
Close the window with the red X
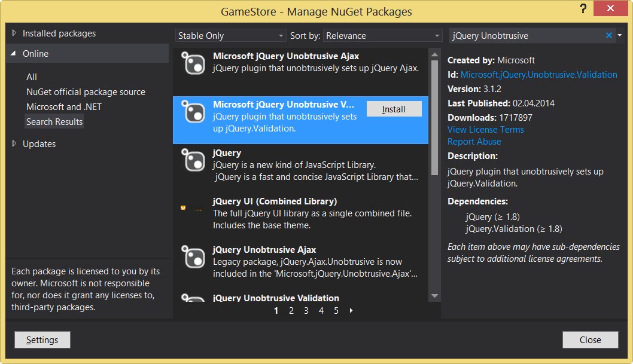point(610,8)
